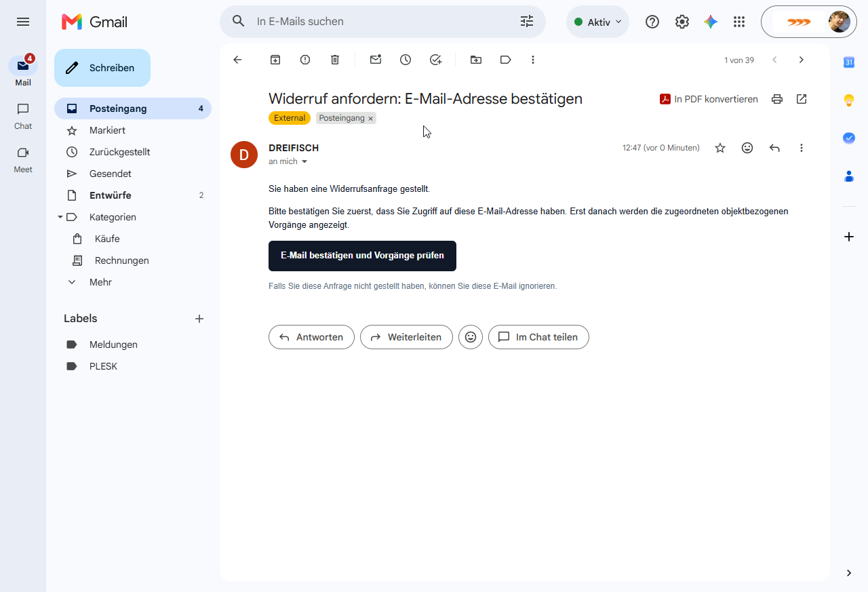Open Google Keep side panel
This screenshot has height=592, width=868.
pos(849,100)
